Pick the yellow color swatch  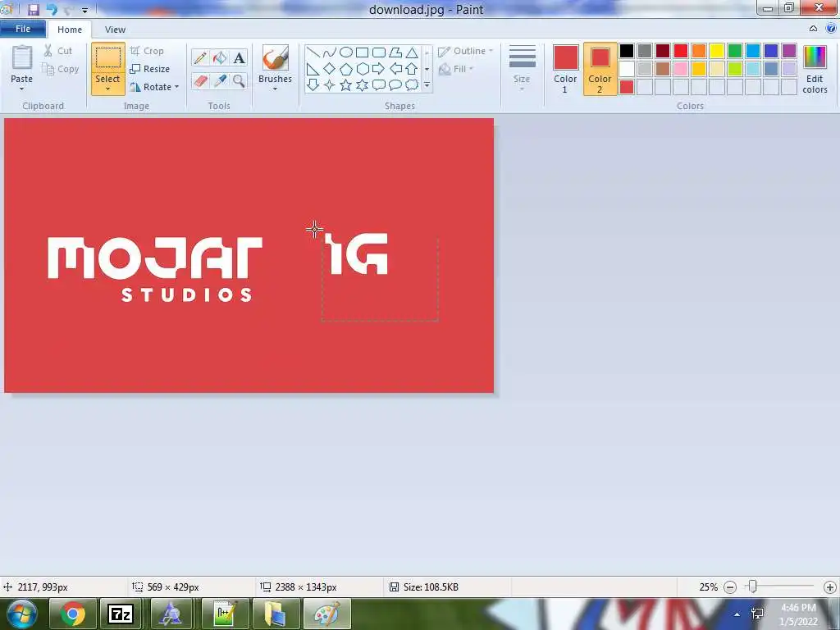point(717,51)
